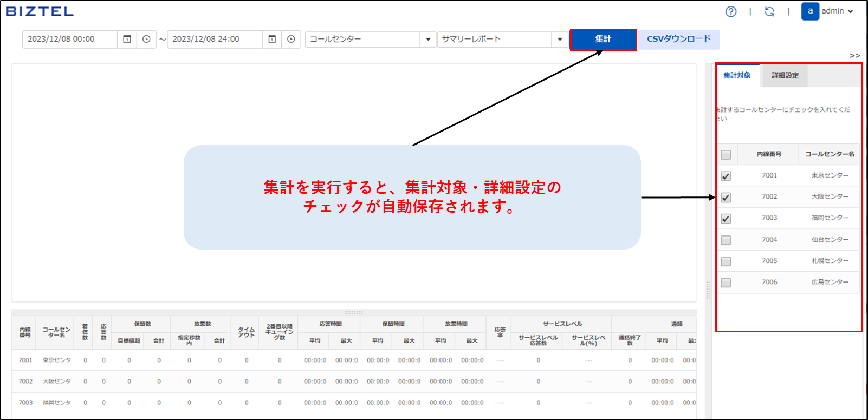
Task: Expand the コールセンター dropdown
Action: point(428,39)
